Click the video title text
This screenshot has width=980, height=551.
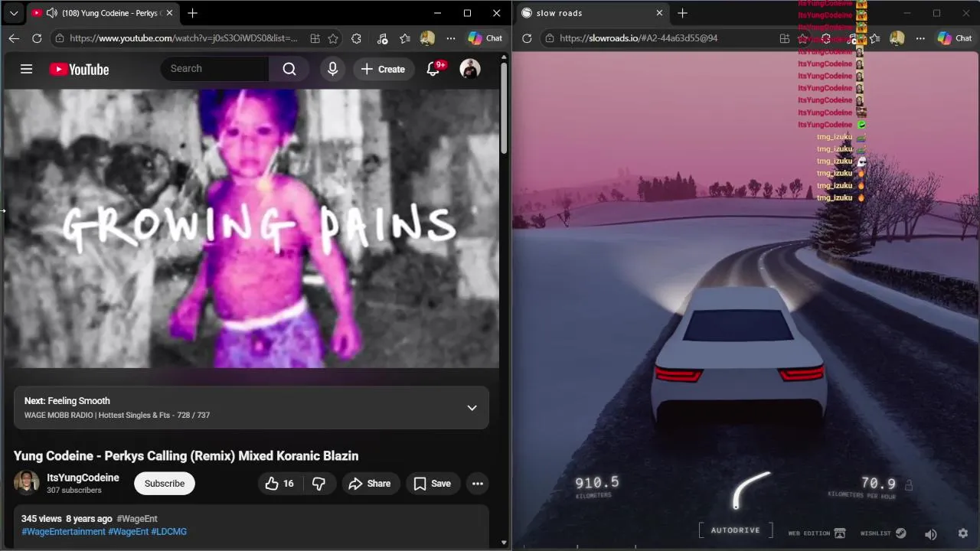(x=186, y=456)
